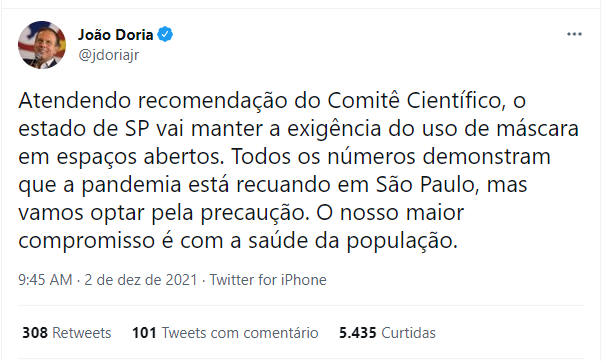Click the phrase vamos optar pela precaução
This screenshot has width=610, height=361.
[x=164, y=212]
